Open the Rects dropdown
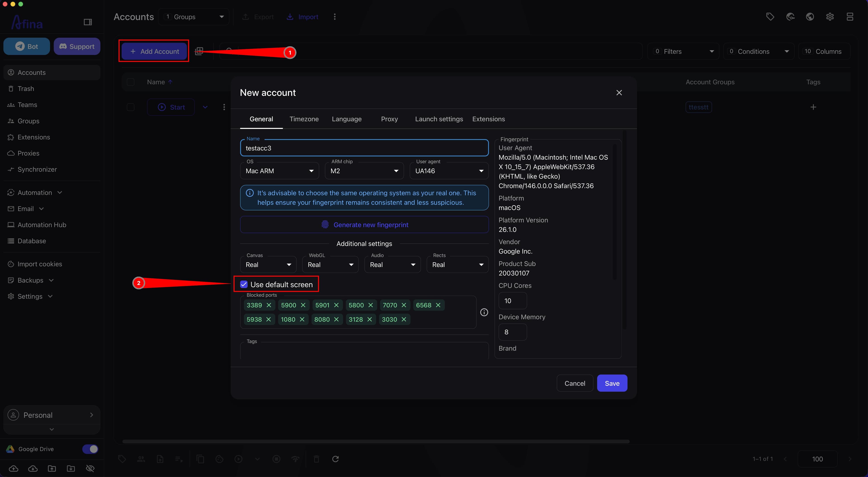Screen dimensions: 868x477 tap(458, 265)
